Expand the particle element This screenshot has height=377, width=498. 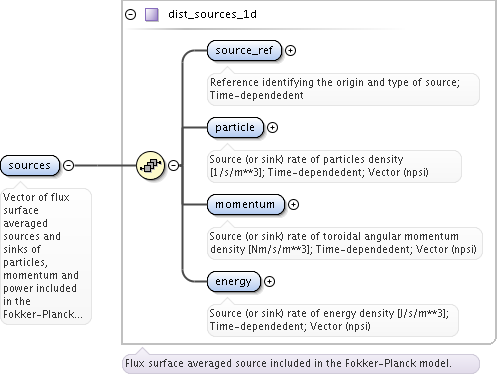pyautogui.click(x=273, y=127)
